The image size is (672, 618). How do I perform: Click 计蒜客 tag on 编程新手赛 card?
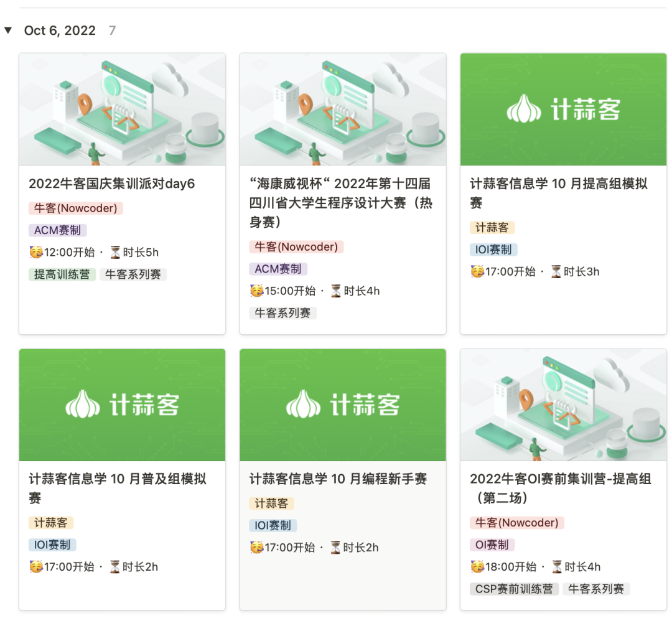pos(272,503)
